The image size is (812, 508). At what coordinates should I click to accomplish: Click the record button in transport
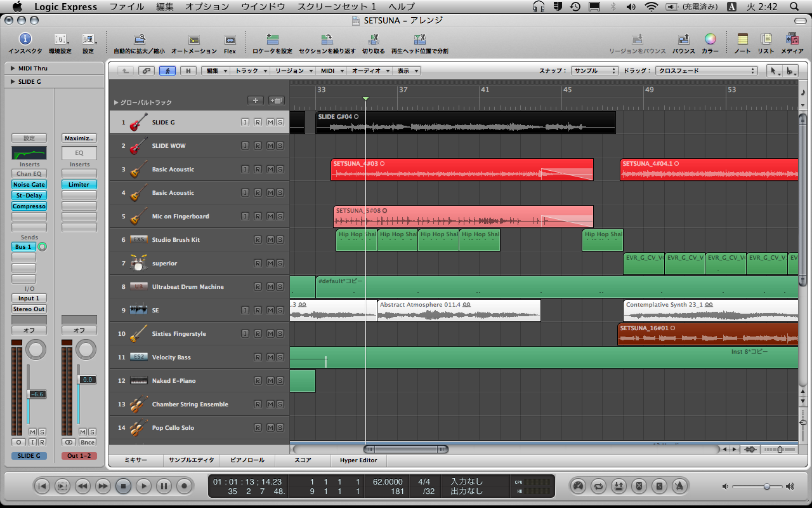[184, 486]
